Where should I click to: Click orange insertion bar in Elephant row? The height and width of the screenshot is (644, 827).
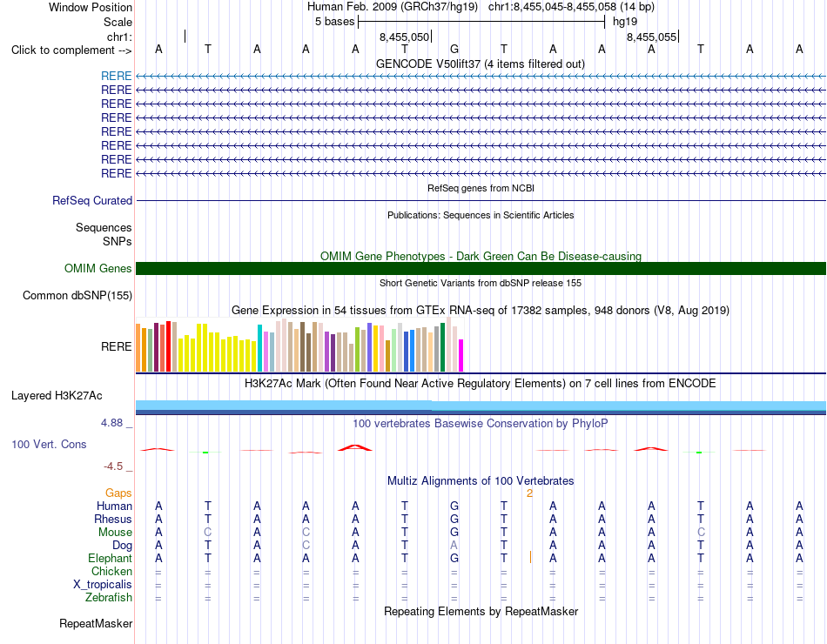click(531, 557)
